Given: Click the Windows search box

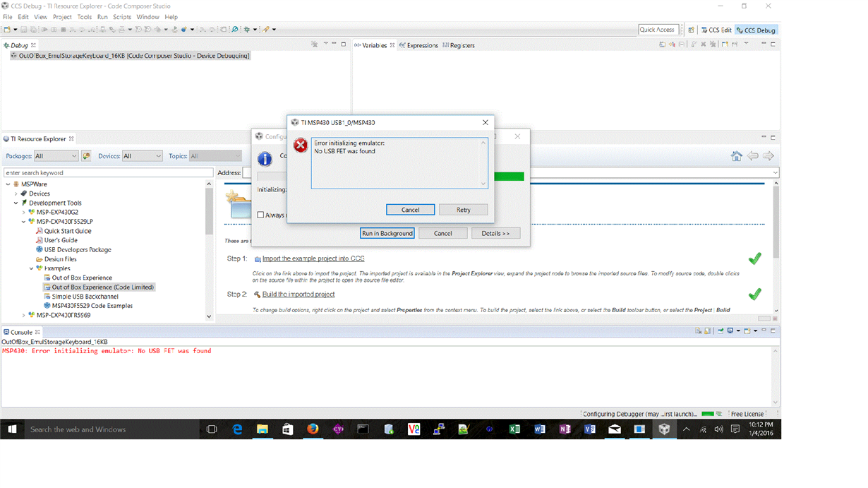Looking at the screenshot, I should (x=111, y=429).
